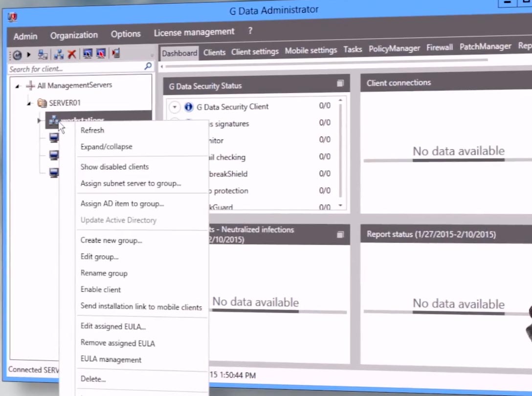Click the security status list scroll down arrow
Screen dimensions: 532x396
(x=340, y=206)
